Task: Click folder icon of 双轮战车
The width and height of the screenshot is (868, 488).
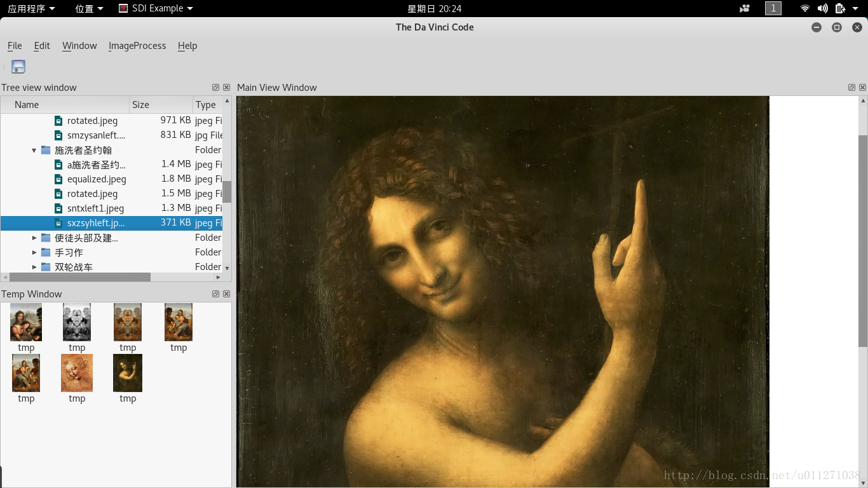Action: [46, 267]
